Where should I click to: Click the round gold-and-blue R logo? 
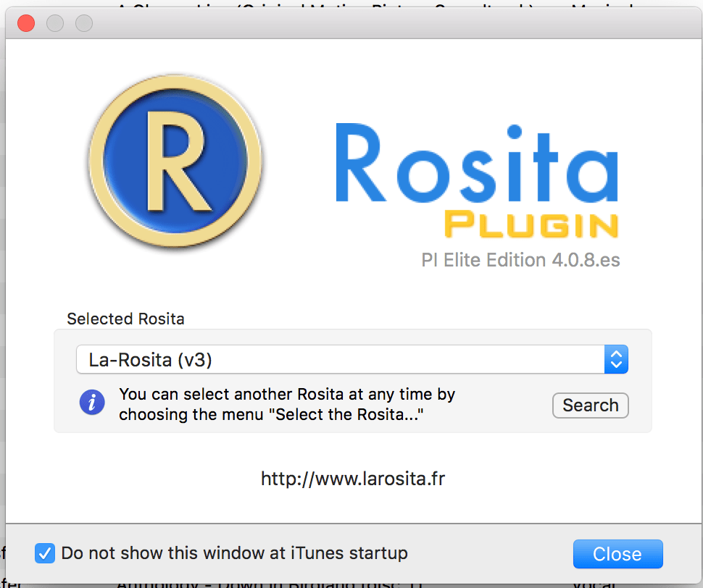click(x=175, y=161)
